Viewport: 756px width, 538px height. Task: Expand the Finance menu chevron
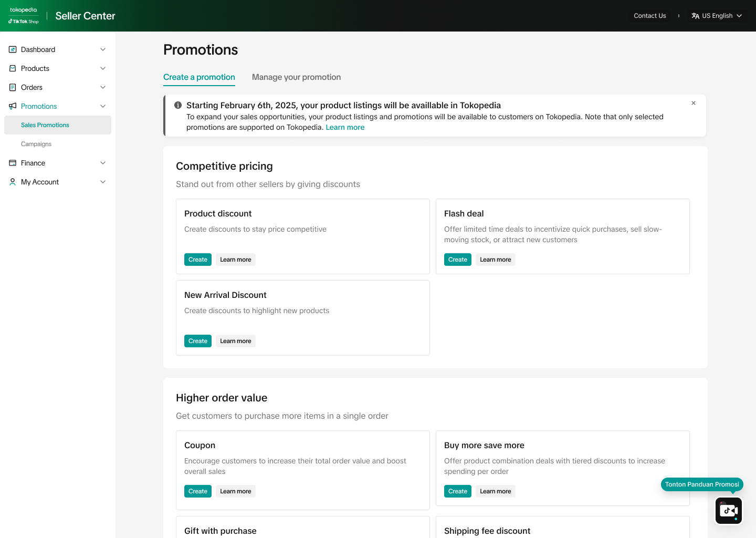click(103, 163)
